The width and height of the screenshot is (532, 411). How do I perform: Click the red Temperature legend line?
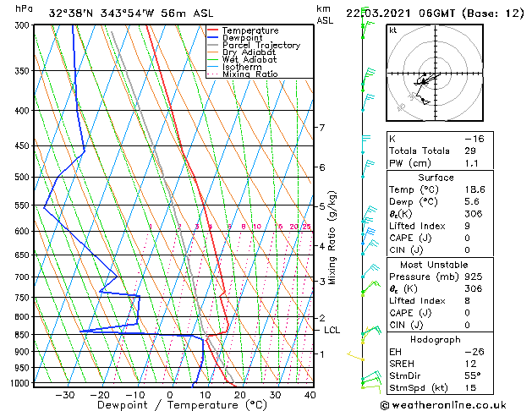click(212, 30)
